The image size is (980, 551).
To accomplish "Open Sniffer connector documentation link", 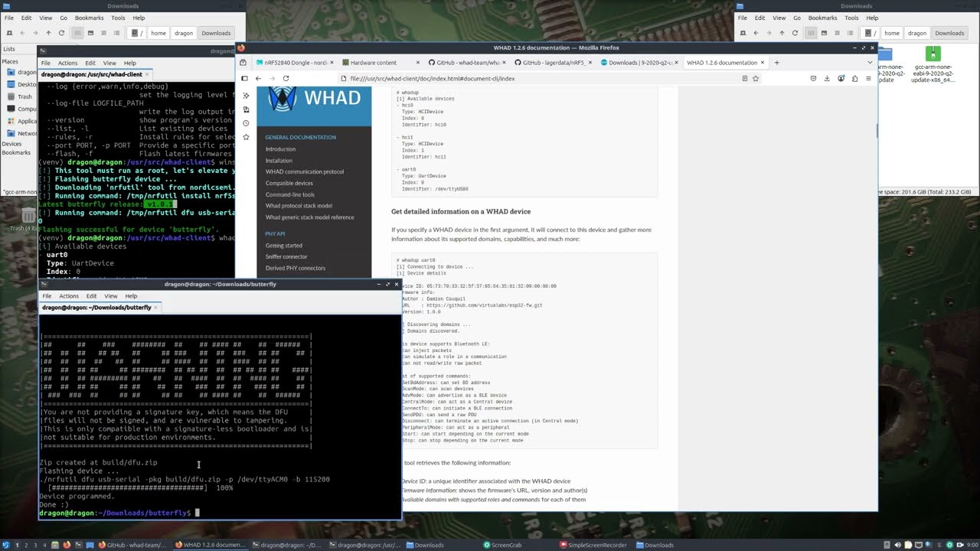I will pos(286,257).
